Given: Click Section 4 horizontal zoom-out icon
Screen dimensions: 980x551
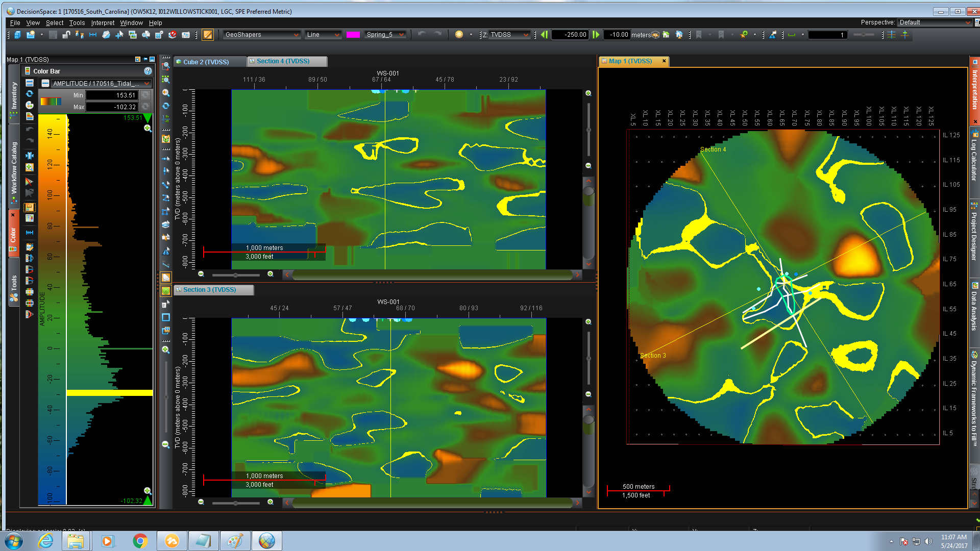Looking at the screenshot, I should tap(201, 274).
